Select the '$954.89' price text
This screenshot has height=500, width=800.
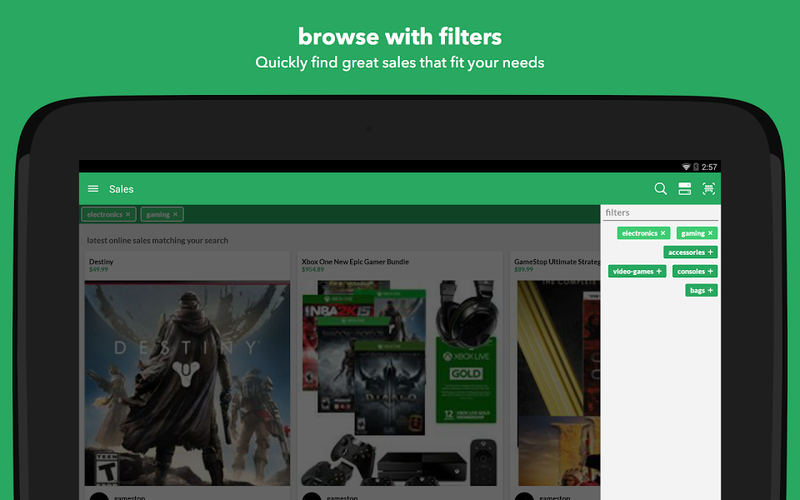[x=313, y=269]
